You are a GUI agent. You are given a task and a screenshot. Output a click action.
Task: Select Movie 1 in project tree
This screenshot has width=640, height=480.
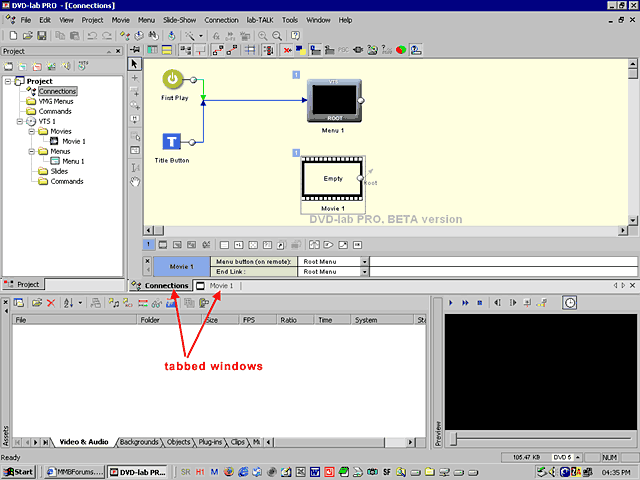73,141
